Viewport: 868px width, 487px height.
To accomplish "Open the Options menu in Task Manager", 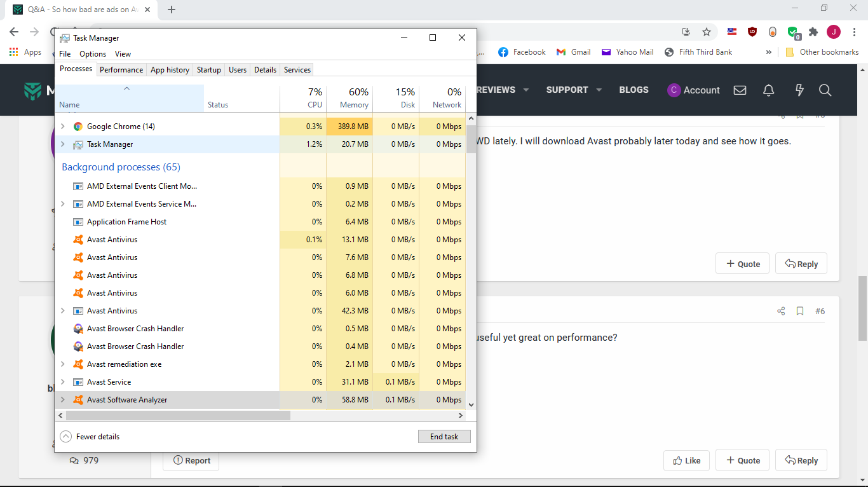I will (x=93, y=54).
